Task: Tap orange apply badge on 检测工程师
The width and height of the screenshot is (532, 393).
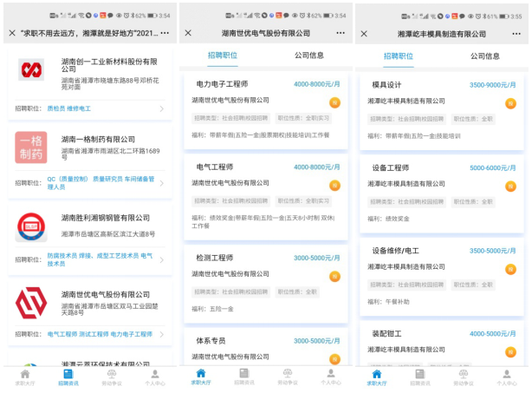Action: point(334,277)
